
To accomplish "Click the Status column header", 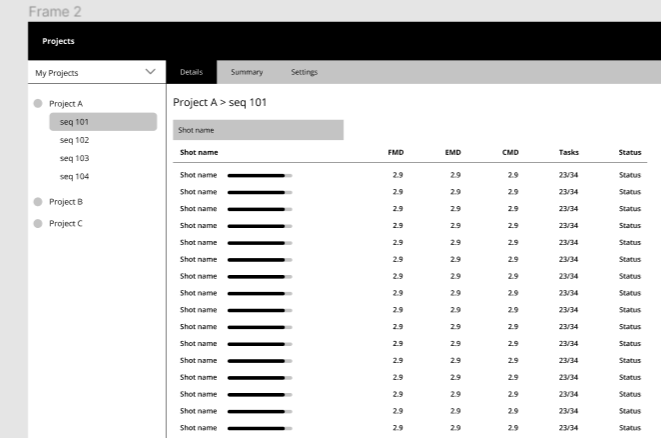I will 630,152.
